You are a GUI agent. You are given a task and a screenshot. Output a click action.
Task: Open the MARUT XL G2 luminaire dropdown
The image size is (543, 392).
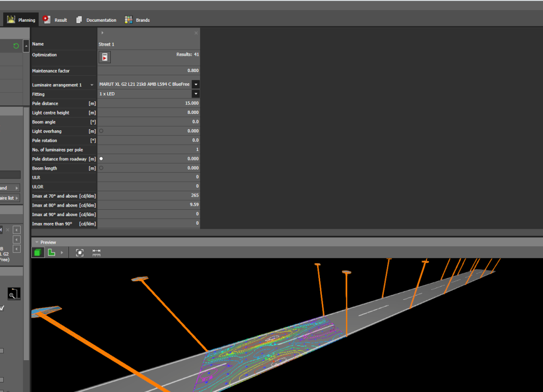196,84
